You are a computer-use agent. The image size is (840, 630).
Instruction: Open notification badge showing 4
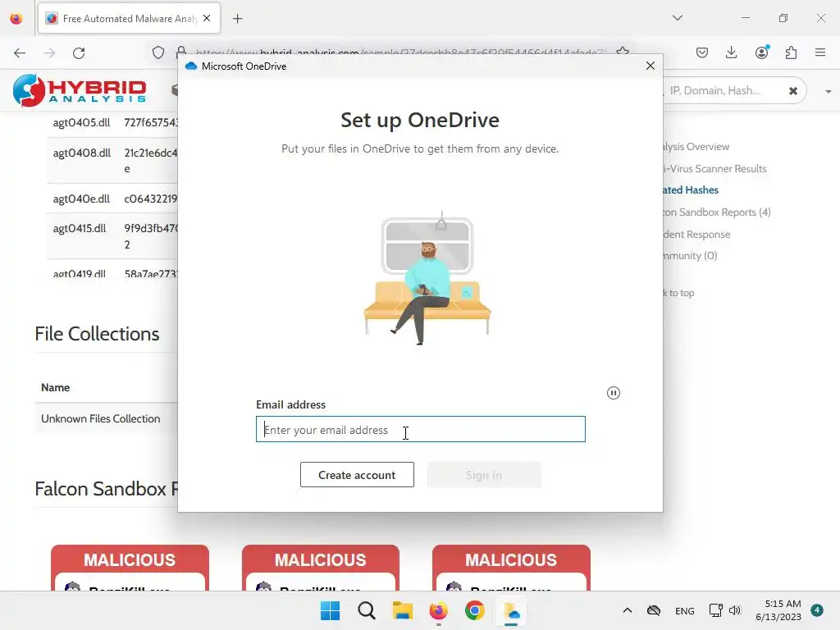click(x=817, y=610)
